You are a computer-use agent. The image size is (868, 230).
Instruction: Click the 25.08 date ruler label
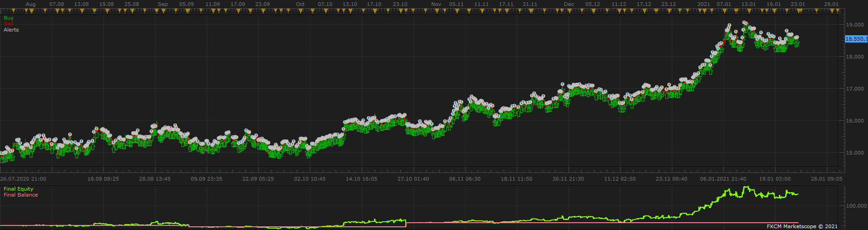[x=132, y=4]
